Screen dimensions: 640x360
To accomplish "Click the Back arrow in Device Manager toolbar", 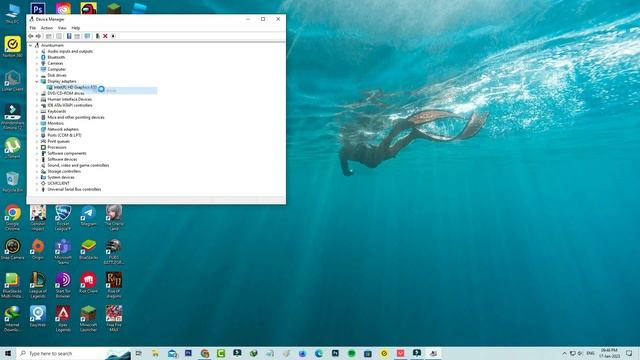I will [31, 36].
